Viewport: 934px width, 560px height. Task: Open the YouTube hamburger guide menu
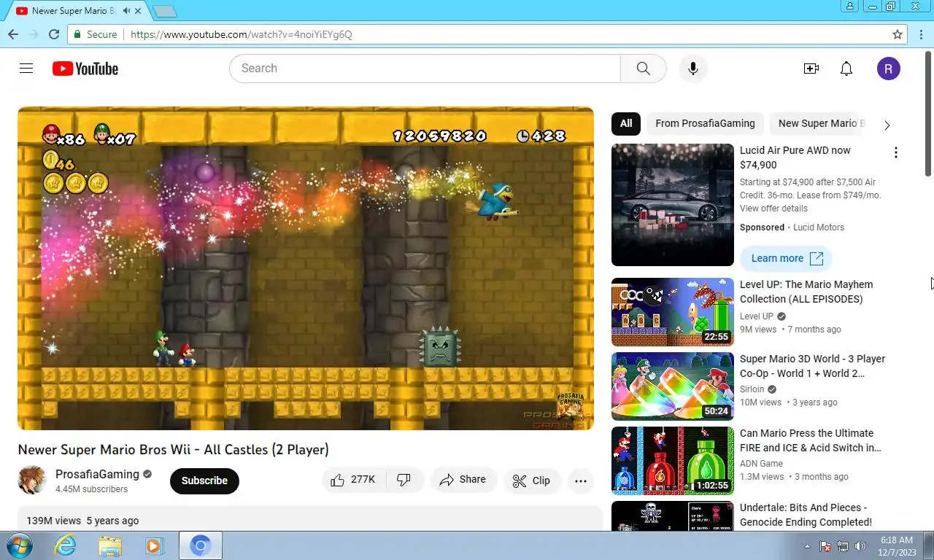(26, 69)
